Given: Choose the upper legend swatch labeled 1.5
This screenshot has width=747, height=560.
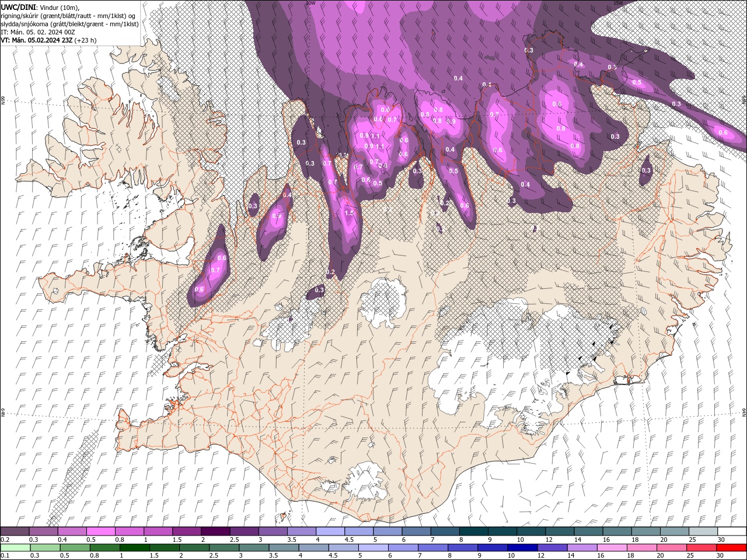Looking at the screenshot, I should tap(187, 531).
